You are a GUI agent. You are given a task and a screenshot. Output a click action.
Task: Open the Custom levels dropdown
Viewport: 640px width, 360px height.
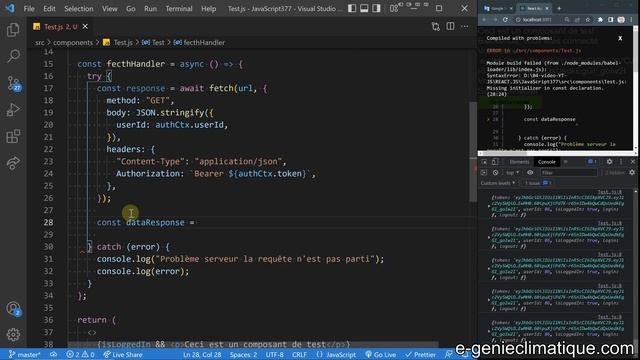498,183
